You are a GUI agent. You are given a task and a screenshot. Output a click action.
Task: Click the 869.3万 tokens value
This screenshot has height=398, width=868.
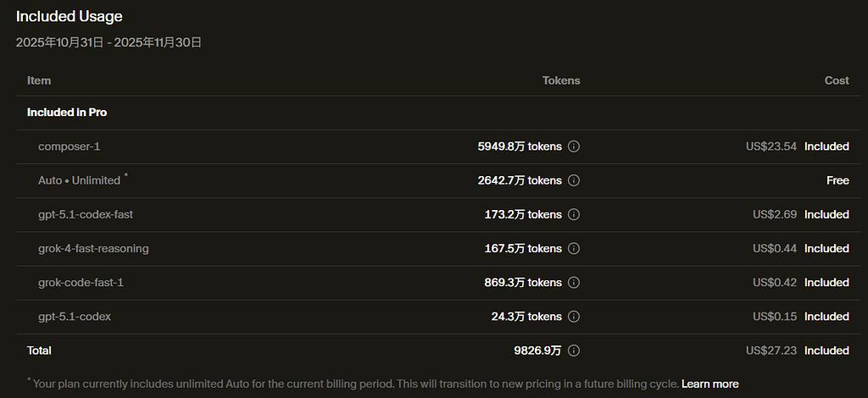(x=523, y=283)
